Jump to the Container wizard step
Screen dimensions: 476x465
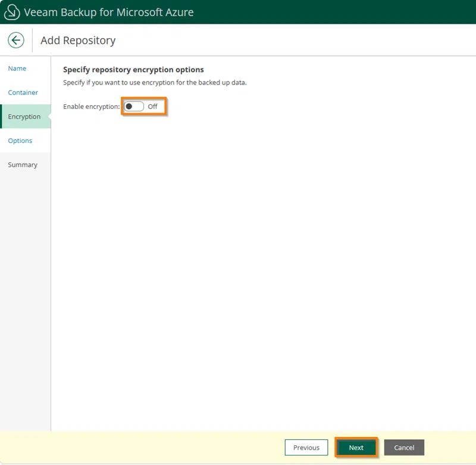23,93
